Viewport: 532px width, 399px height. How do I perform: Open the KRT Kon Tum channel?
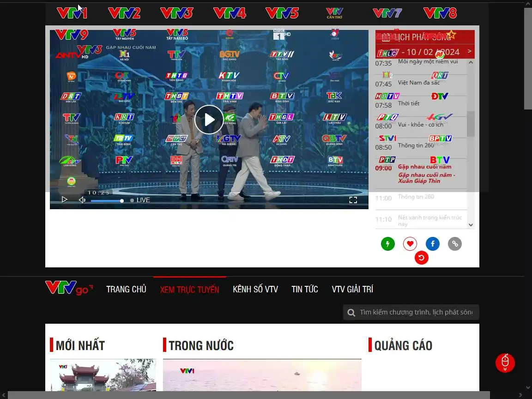point(124,118)
